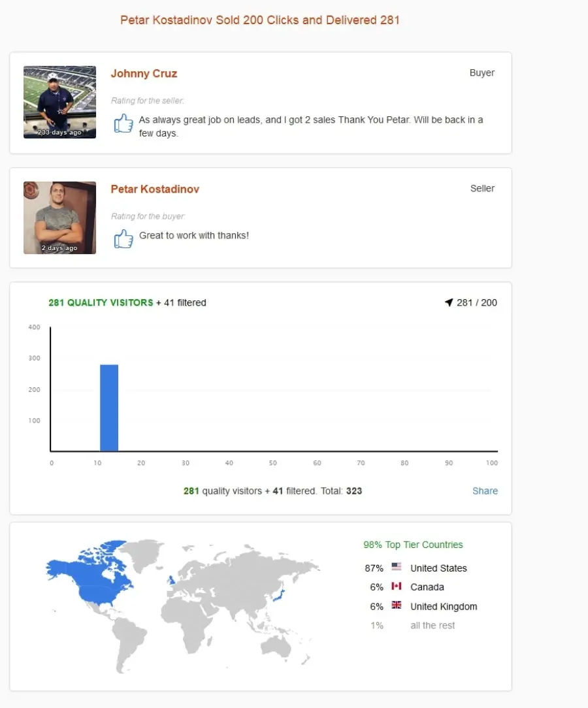Open Petar Kostadinov's profile photo
This screenshot has height=708, width=588.
[59, 217]
